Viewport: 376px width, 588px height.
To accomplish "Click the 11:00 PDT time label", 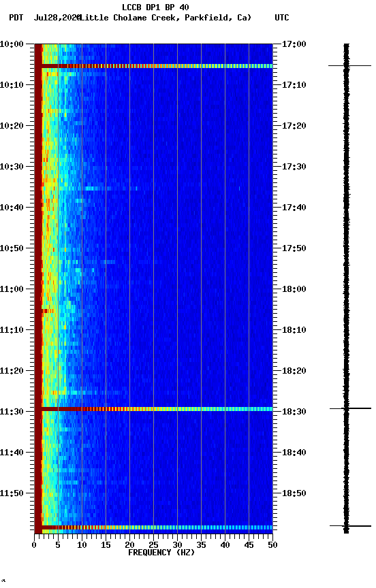I will (x=12, y=289).
